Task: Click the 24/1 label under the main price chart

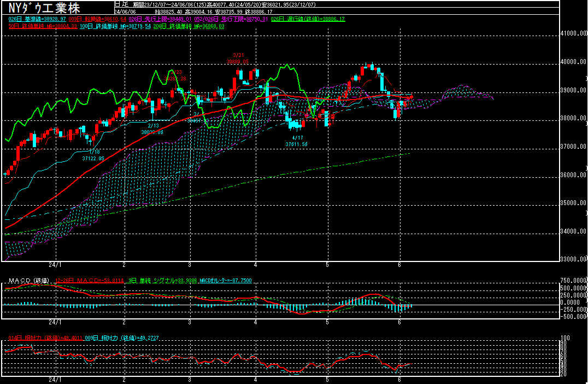Action: point(55,265)
